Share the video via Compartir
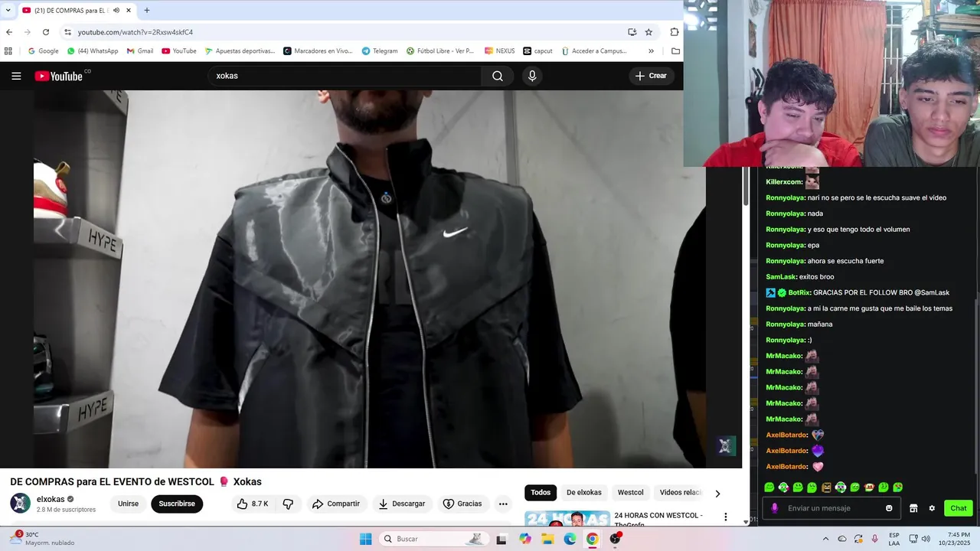This screenshot has height=551, width=980. pos(335,504)
